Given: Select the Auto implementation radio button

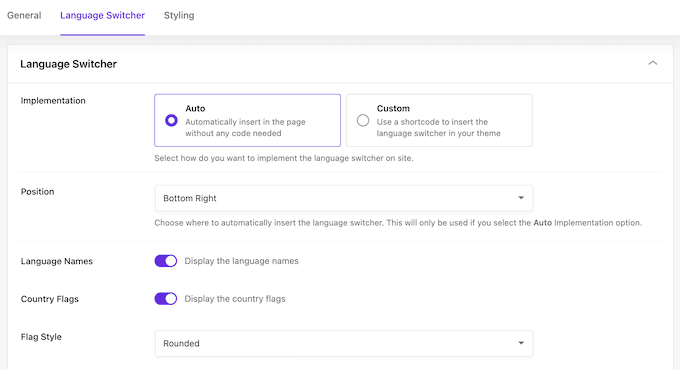Looking at the screenshot, I should point(171,120).
